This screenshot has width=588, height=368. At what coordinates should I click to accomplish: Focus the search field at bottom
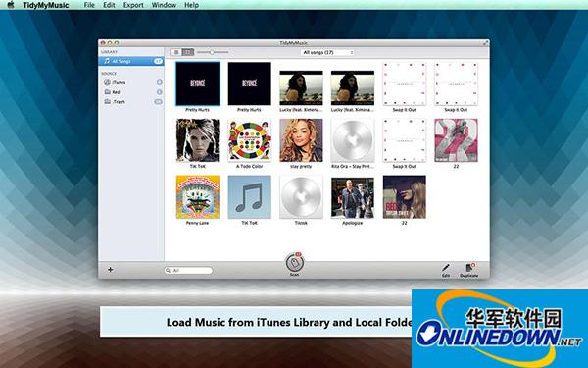[x=188, y=270]
